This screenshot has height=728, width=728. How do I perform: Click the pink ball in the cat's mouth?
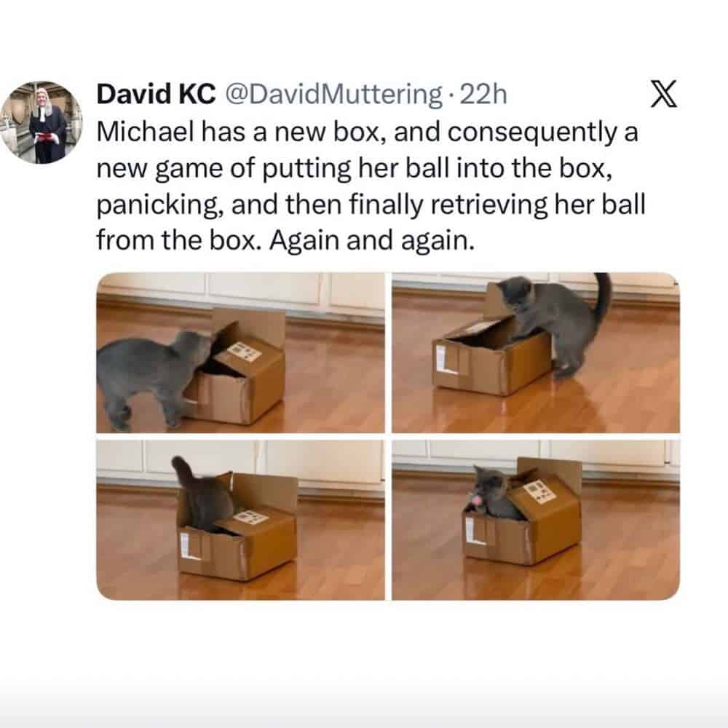[477, 500]
